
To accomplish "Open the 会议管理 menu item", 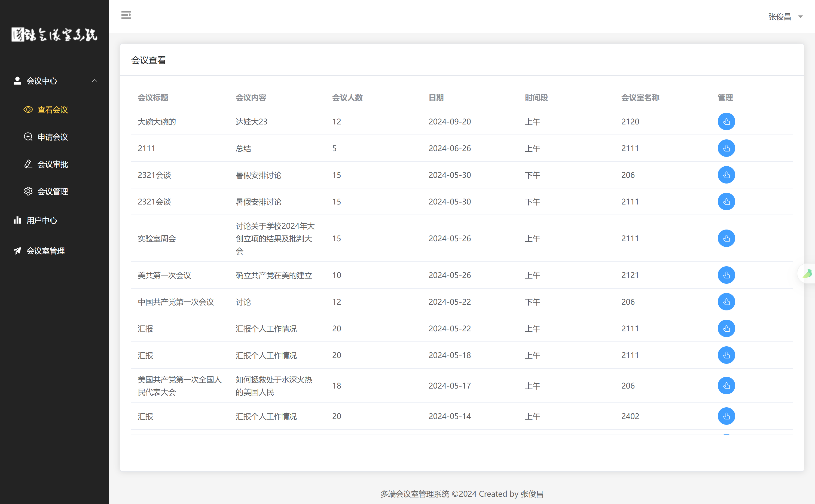I will [53, 191].
